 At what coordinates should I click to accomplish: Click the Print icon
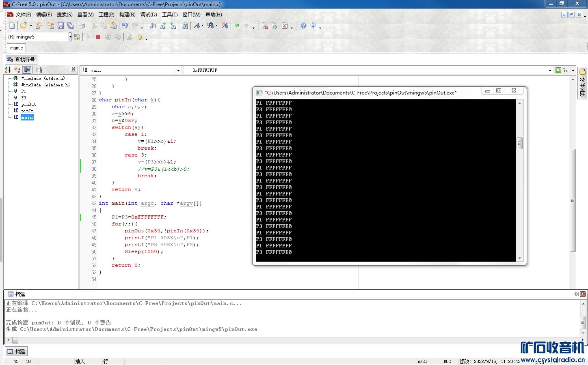(x=82, y=26)
